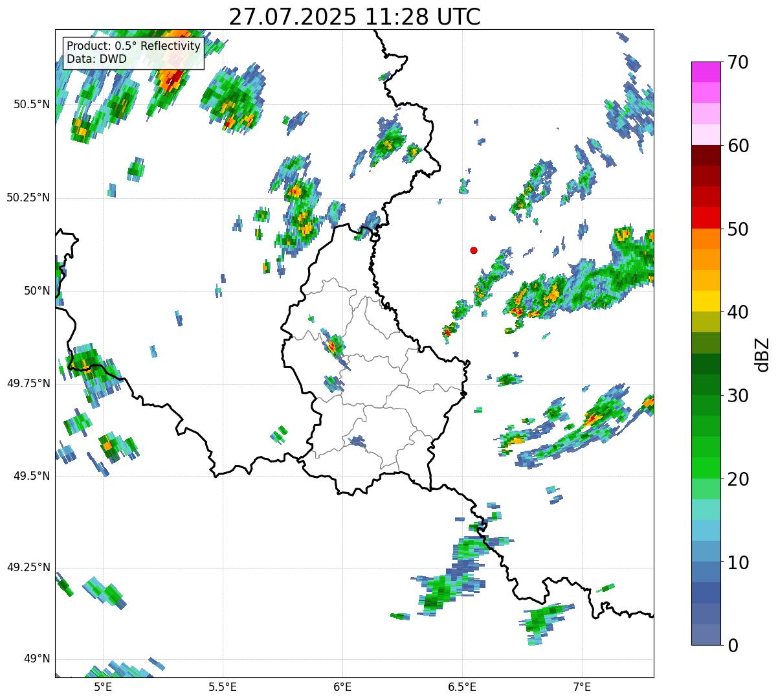Click the "6.5°E" longitude label
This screenshot has width=778, height=700.
point(462,687)
